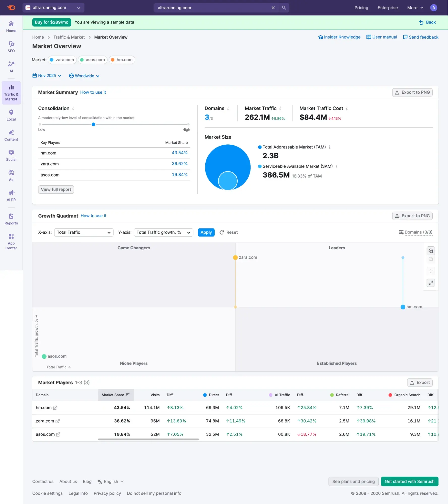Image resolution: width=448 pixels, height=504 pixels.
Task: Open Reports from the left sidebar
Action: pyautogui.click(x=11, y=218)
